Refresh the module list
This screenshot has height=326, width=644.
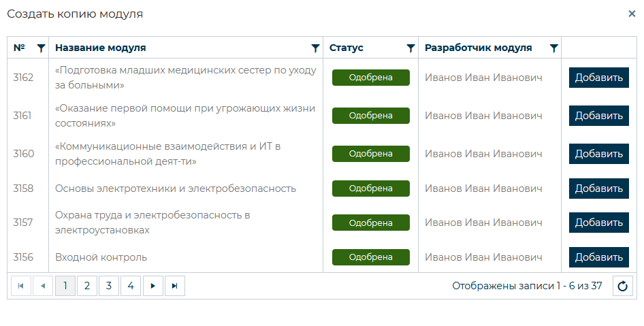(622, 286)
